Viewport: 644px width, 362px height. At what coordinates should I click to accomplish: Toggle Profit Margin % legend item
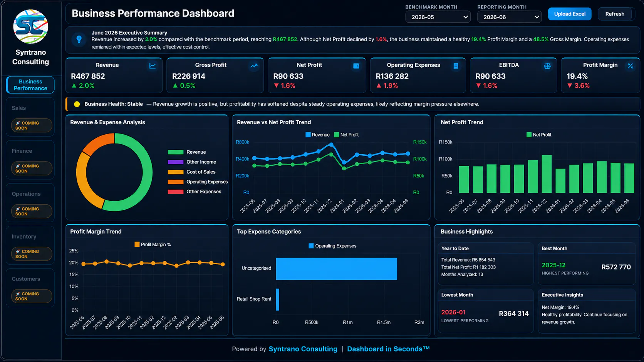[153, 244]
